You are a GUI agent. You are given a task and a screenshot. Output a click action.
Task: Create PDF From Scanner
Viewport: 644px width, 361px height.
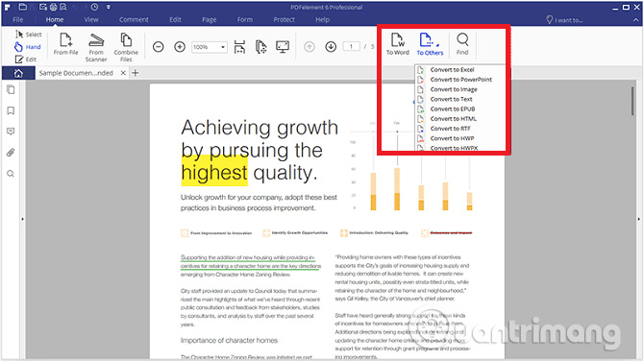[x=96, y=48]
